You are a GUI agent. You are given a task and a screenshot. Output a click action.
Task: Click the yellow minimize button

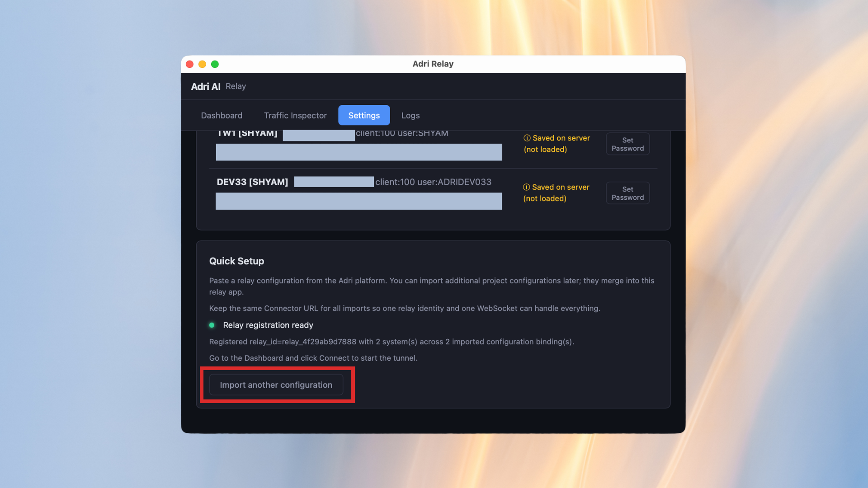point(202,64)
